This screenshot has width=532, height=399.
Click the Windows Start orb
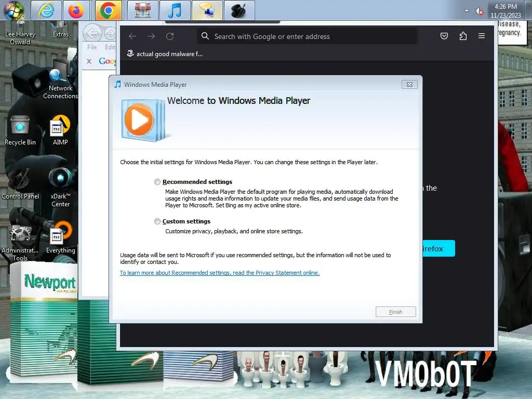coord(14,10)
